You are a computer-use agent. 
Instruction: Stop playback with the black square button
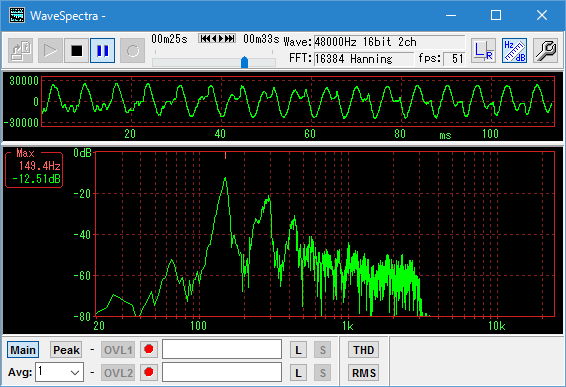[x=77, y=51]
